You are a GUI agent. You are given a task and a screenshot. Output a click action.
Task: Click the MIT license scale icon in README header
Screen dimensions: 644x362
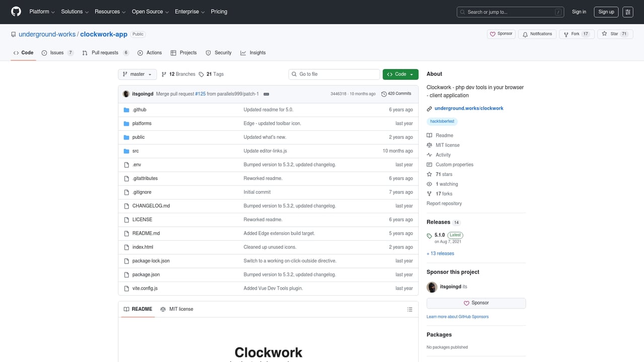tap(163, 309)
